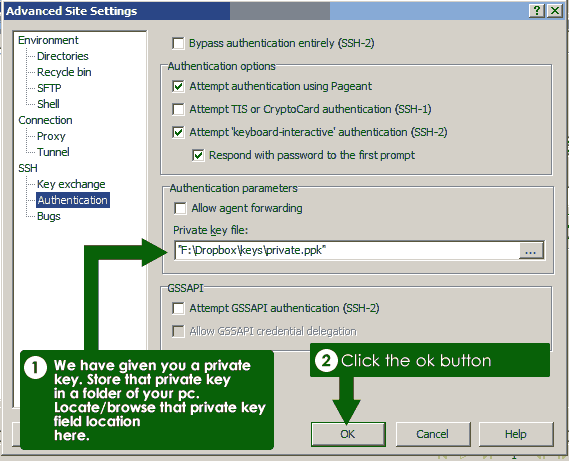Open the private key browse (...) button
569x461 pixels.
click(x=531, y=250)
